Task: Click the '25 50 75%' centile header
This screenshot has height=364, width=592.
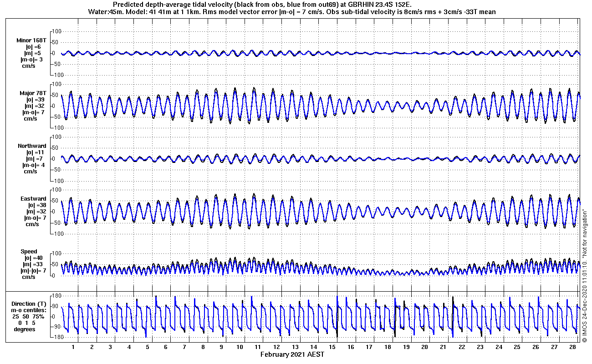Action: pos(28,316)
